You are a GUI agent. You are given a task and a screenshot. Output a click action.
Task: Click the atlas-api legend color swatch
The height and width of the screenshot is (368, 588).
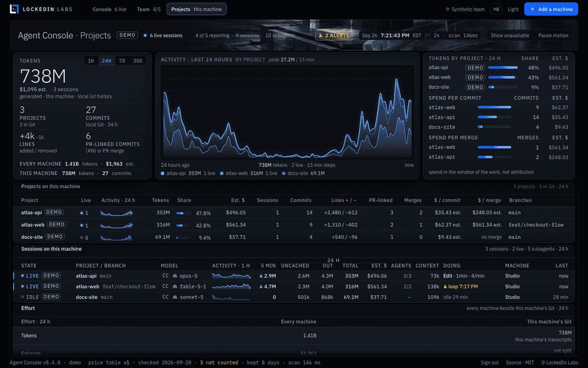(162, 173)
